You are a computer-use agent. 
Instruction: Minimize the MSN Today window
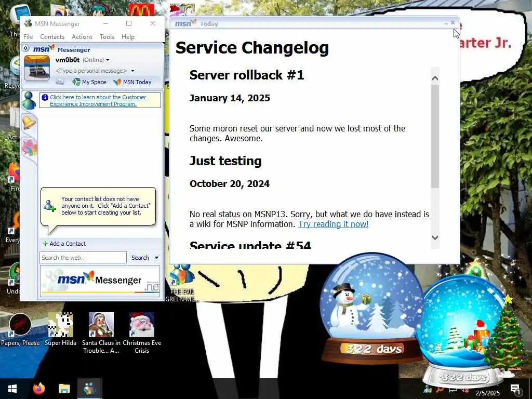tap(446, 23)
